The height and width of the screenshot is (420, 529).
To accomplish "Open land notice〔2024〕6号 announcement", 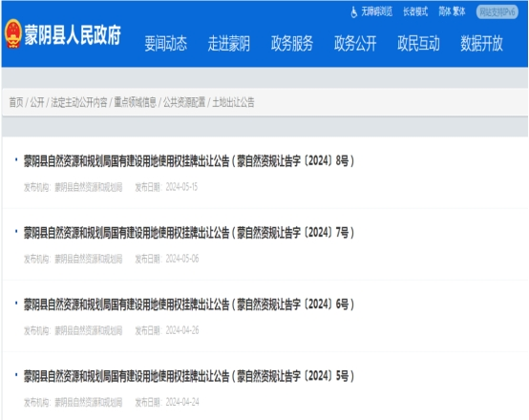I will point(189,304).
